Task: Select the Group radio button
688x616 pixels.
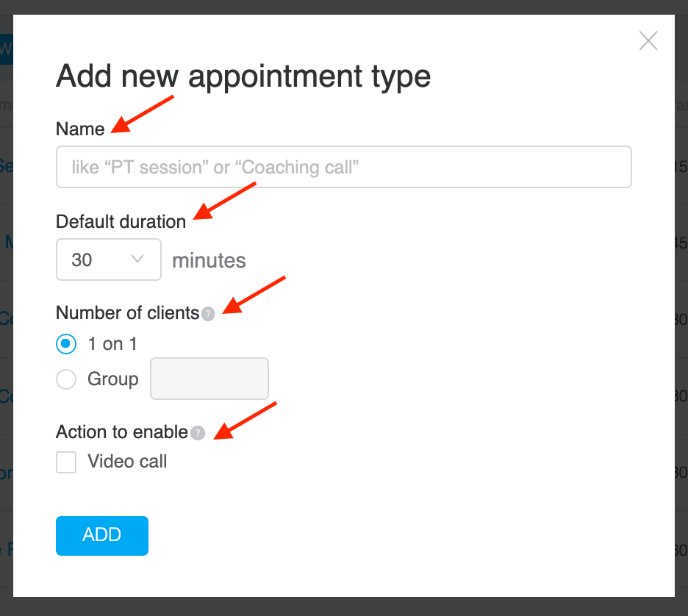Action: [x=66, y=379]
